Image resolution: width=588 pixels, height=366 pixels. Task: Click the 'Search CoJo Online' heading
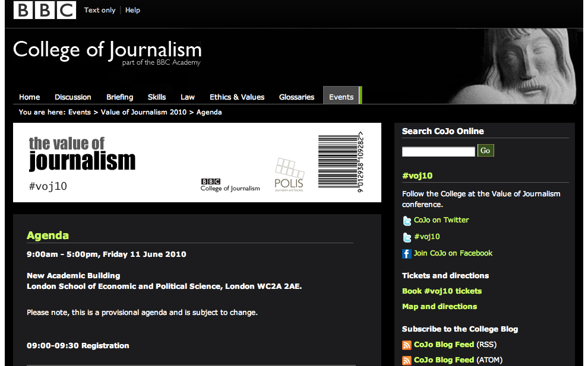pos(443,131)
